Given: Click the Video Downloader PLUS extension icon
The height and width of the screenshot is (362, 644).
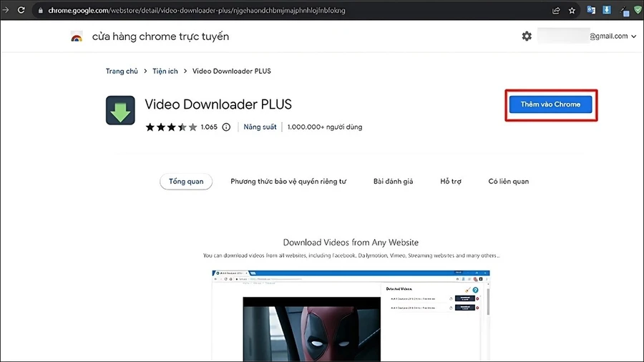Looking at the screenshot, I should [120, 110].
